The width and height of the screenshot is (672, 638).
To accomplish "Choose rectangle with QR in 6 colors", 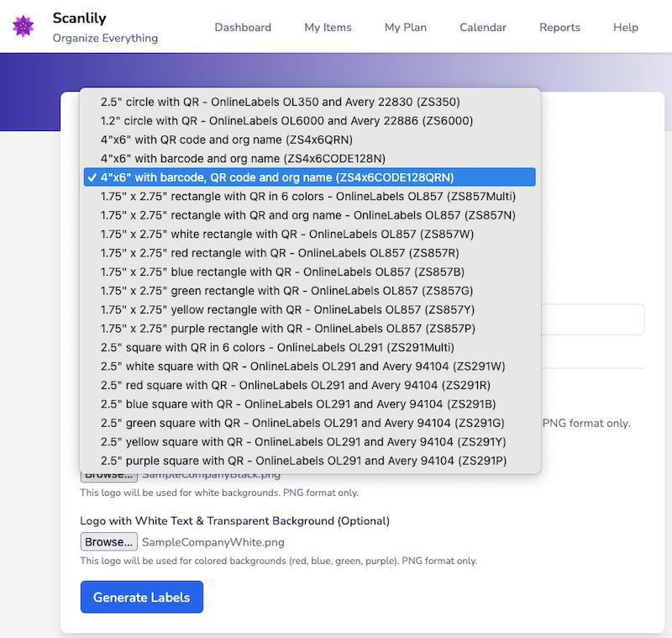I will [x=307, y=196].
